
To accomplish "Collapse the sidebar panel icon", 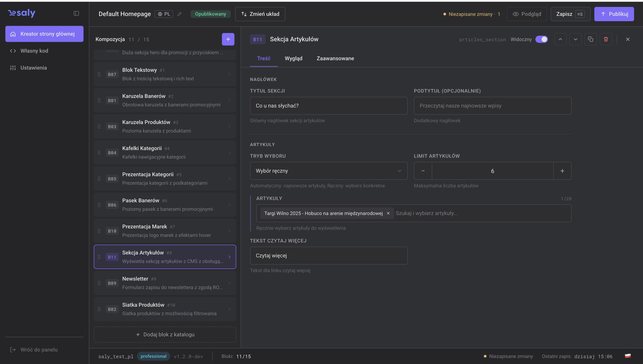I will click(76, 14).
